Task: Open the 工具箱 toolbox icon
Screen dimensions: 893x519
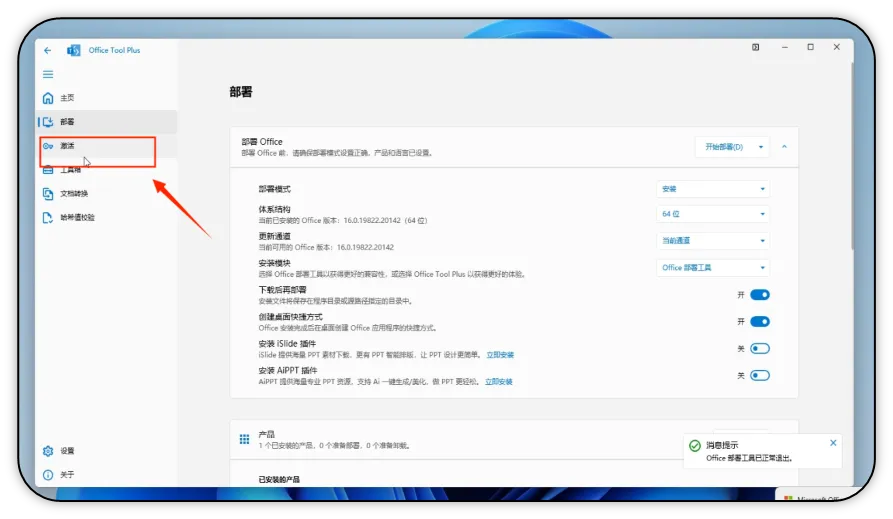Action: tap(48, 170)
